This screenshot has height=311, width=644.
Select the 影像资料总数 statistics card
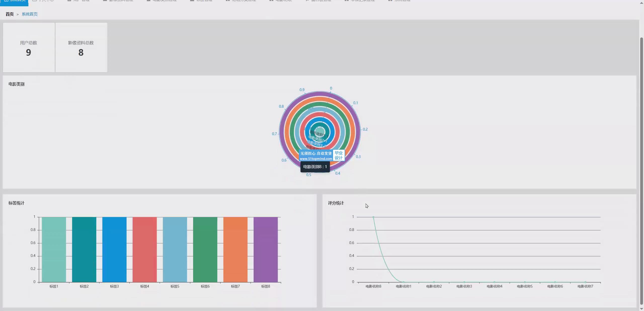pos(81,48)
